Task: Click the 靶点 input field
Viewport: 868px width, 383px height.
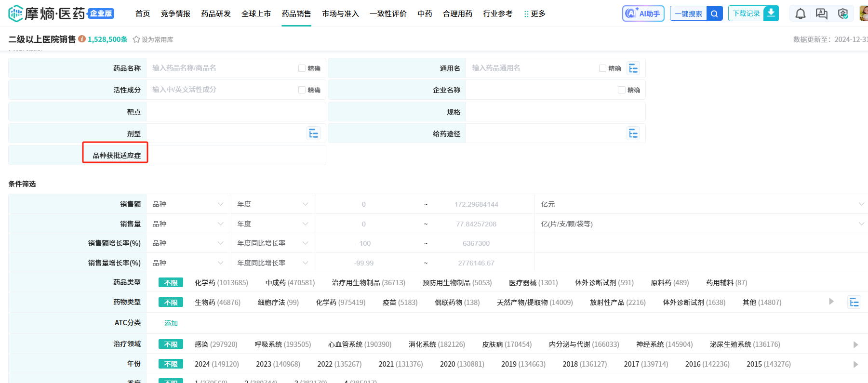Action: click(x=236, y=112)
